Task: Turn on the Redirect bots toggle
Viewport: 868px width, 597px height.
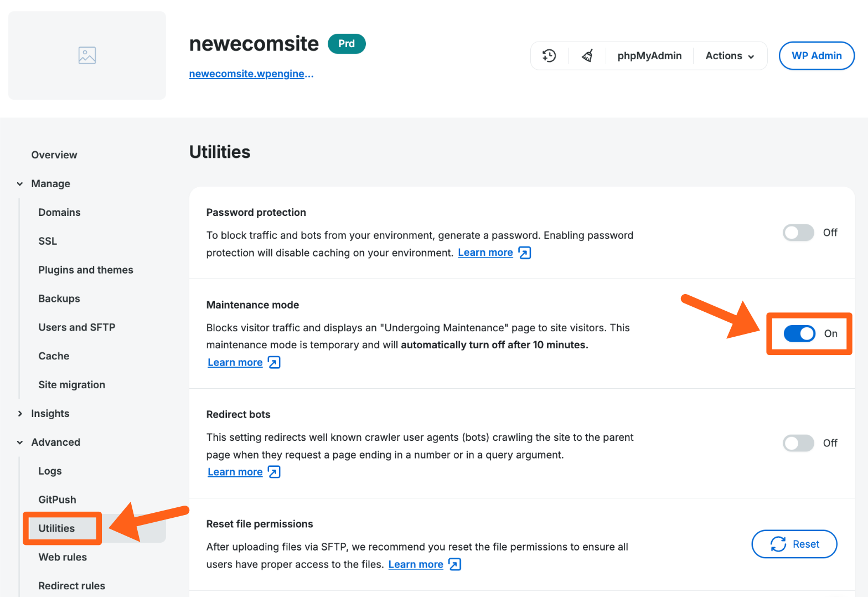Action: click(x=798, y=443)
